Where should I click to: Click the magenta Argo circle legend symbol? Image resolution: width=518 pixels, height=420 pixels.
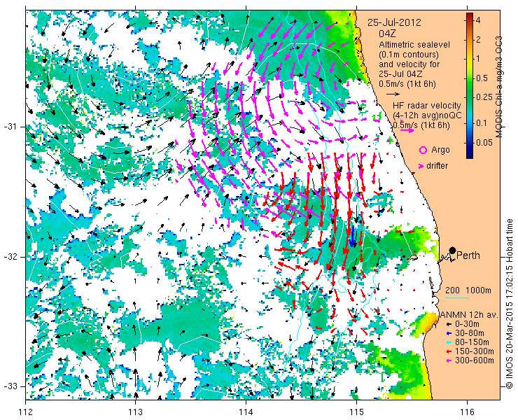click(423, 150)
